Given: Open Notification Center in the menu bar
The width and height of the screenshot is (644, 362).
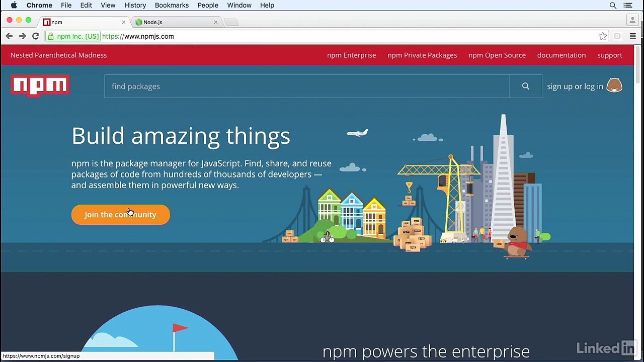Looking at the screenshot, I should tap(627, 5).
